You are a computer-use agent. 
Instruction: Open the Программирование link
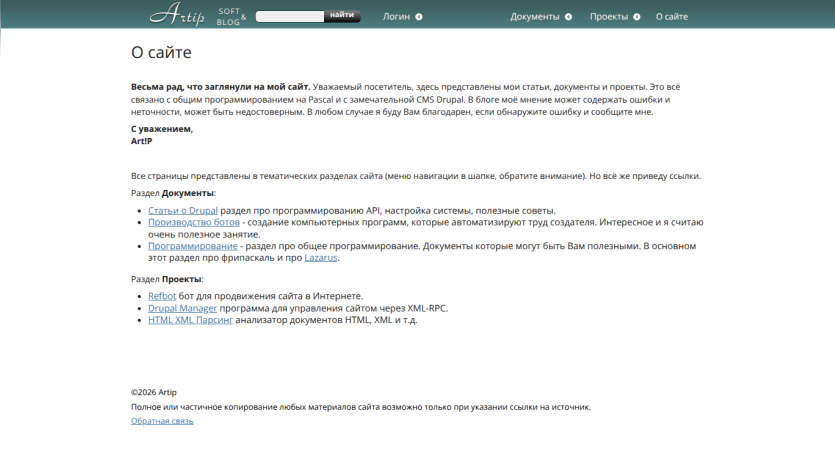[193, 246]
